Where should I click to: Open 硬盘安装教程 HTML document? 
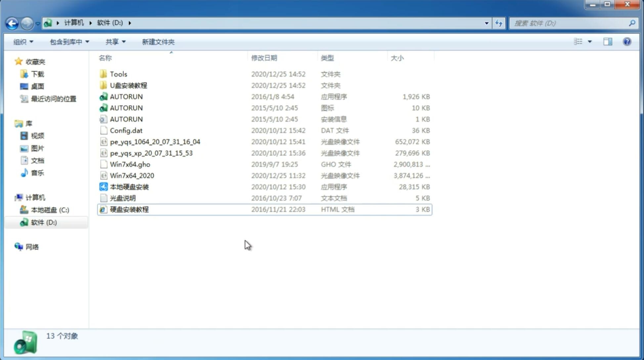pos(129,209)
